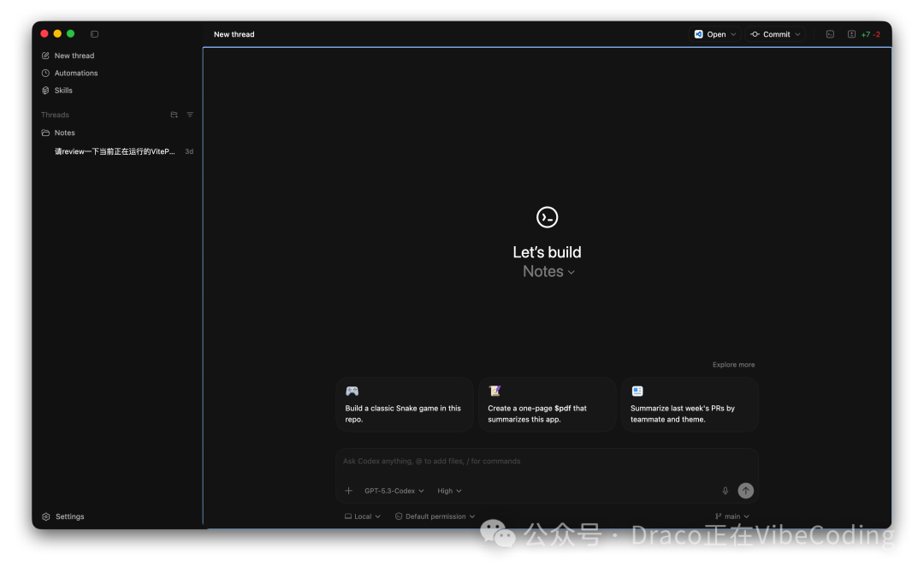Viewport: 924px width, 572px height.
Task: Click the 3d timestamp on thread
Action: click(x=189, y=151)
